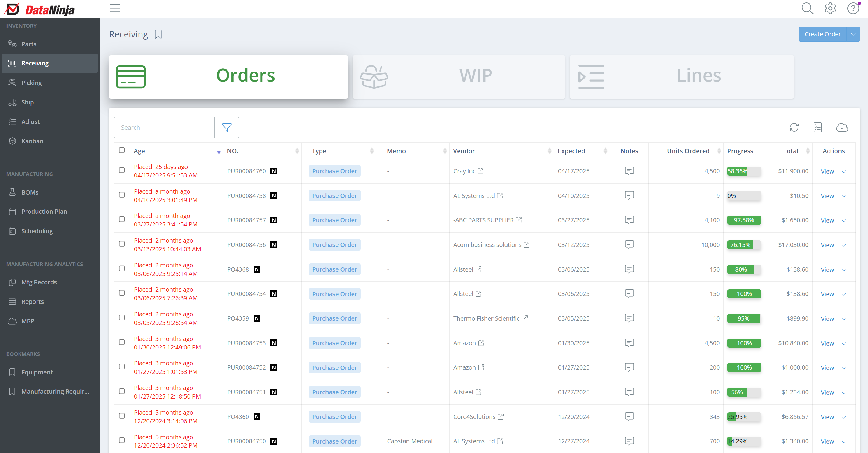This screenshot has width=868, height=453.
Task: Select checkbox for order PUR00084760
Action: coord(122,170)
